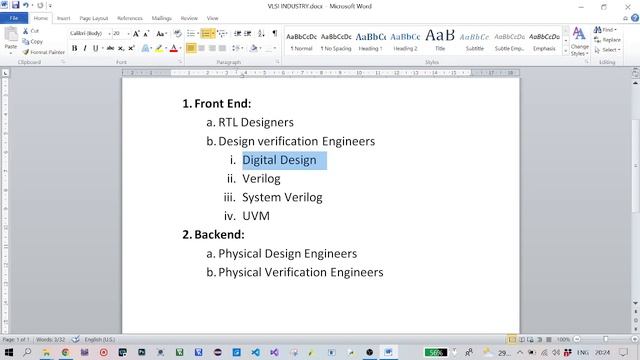This screenshot has width=640, height=360.
Task: Undo the last action
Action: point(26,5)
